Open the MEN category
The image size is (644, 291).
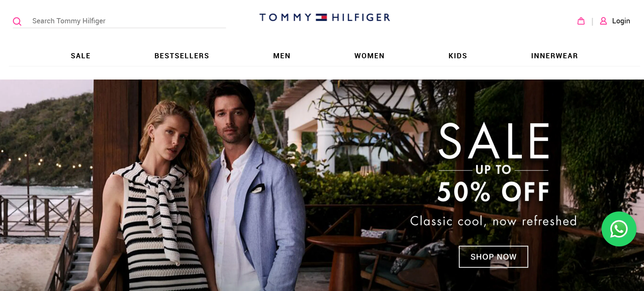coord(282,56)
